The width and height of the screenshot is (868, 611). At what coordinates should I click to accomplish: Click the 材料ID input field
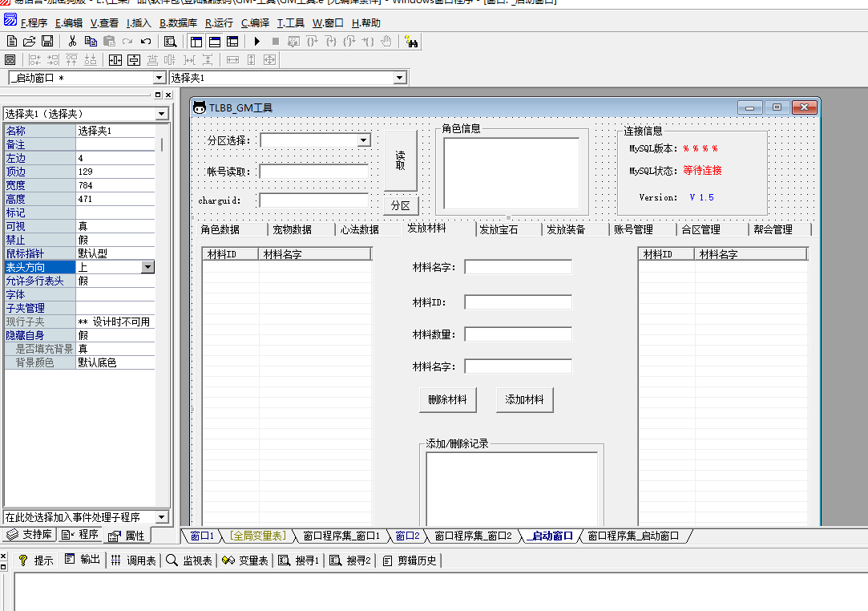[518, 302]
